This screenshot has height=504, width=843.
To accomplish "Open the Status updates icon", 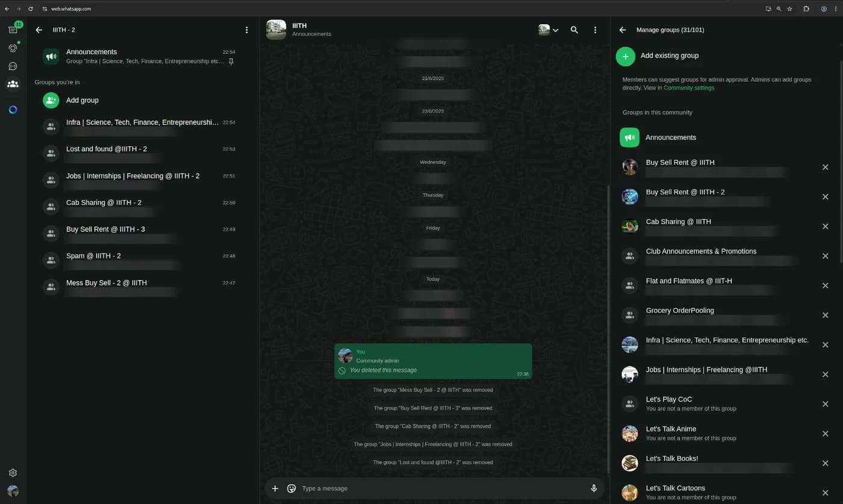I will click(13, 48).
